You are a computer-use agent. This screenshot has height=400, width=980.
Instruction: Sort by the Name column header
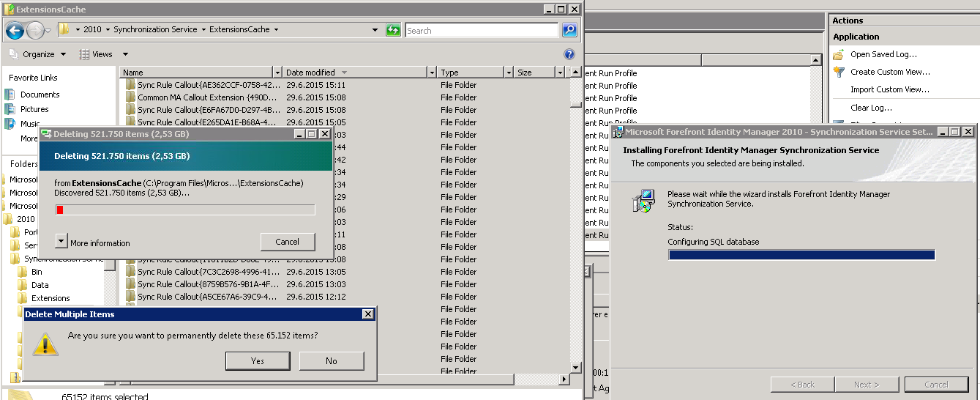pos(196,73)
